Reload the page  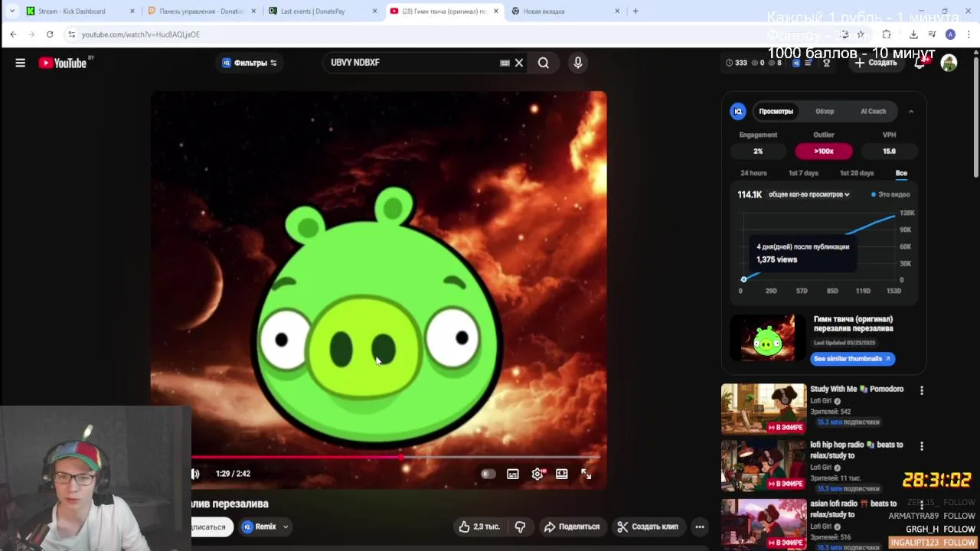pyautogui.click(x=50, y=34)
